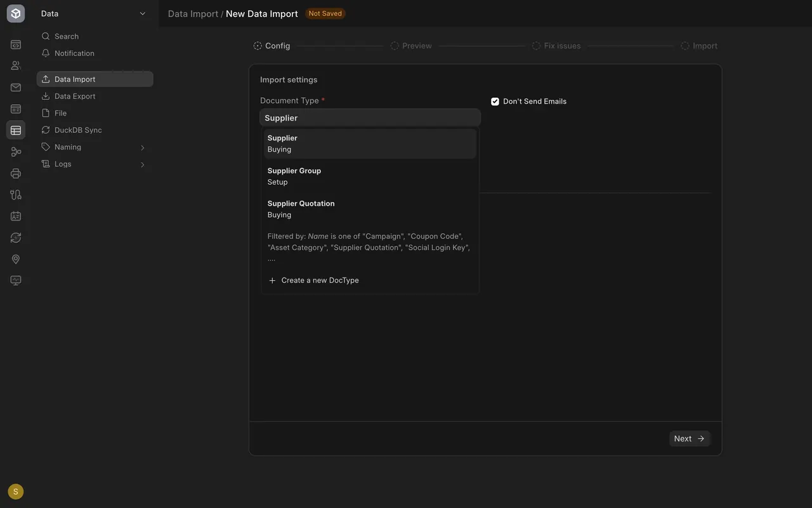Go to Data Export in the sidebar
This screenshot has height=508, width=812.
click(95, 97)
